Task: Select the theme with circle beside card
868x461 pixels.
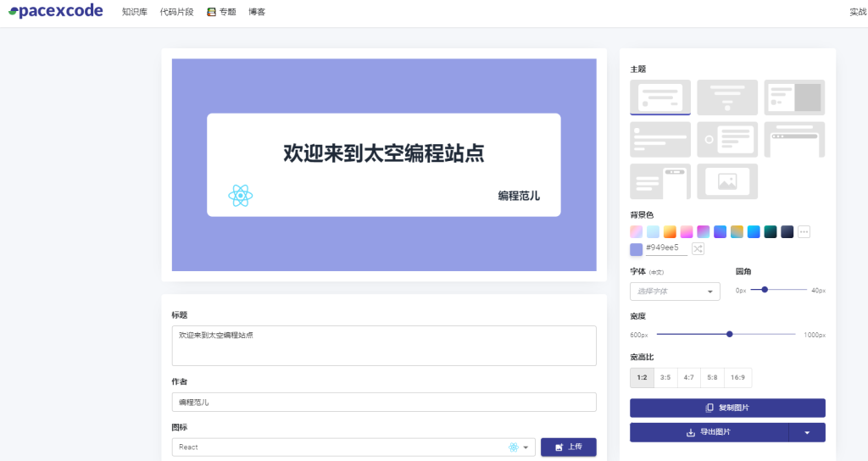Action: (726, 140)
